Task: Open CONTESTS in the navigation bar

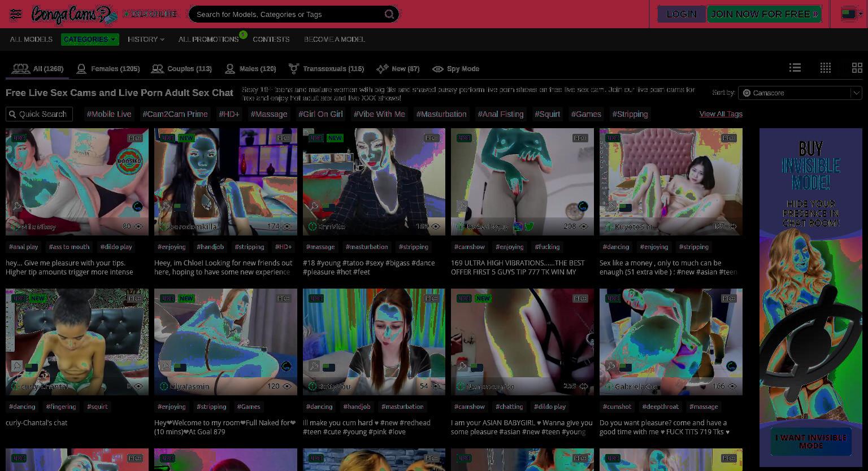Action: 271,40
